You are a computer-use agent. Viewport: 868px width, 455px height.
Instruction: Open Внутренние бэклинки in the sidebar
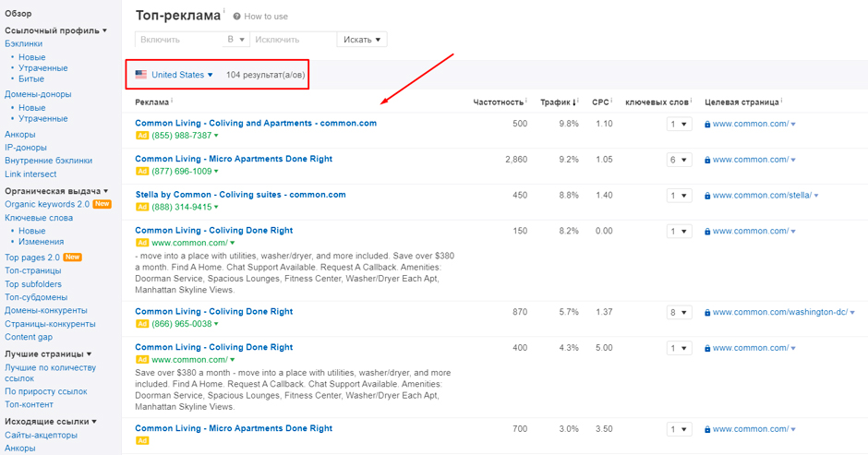point(49,161)
